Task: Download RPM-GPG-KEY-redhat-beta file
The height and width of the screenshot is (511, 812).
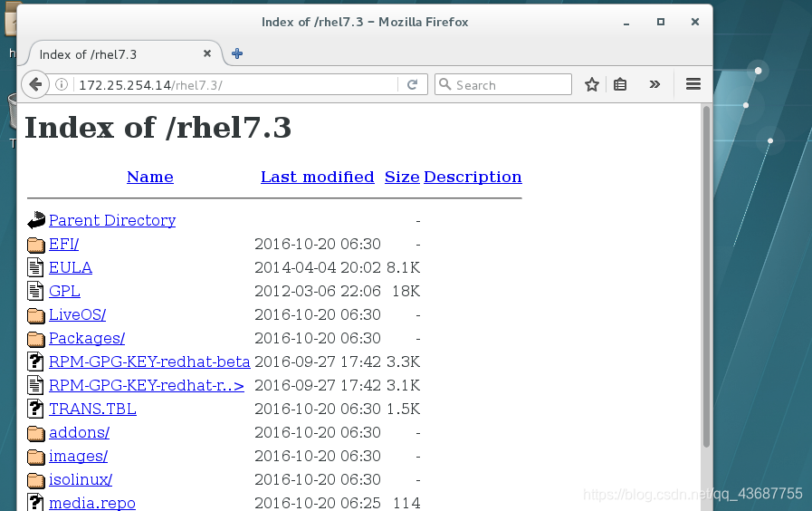Action: (x=149, y=362)
